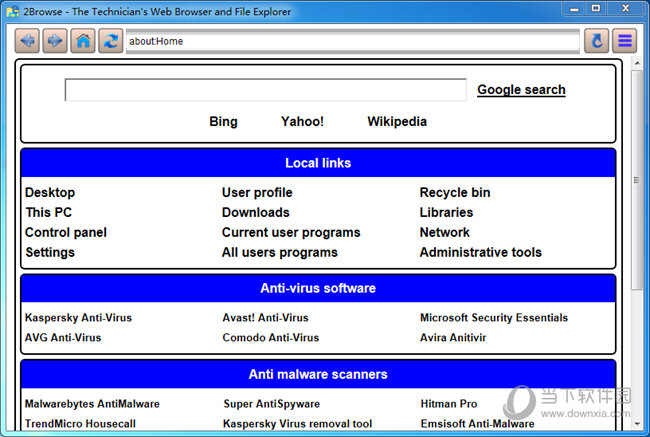
Task: Open Settings local link
Action: click(x=50, y=252)
